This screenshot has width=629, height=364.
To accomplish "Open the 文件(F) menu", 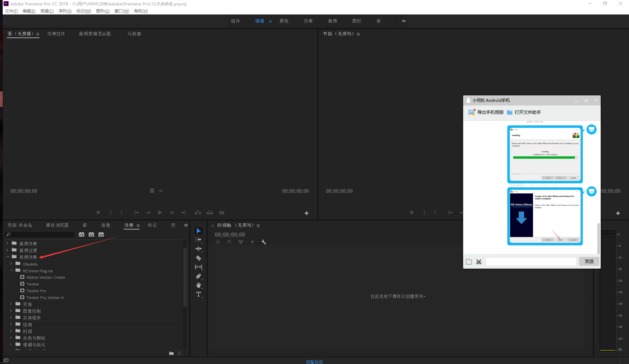I will pyautogui.click(x=11, y=11).
